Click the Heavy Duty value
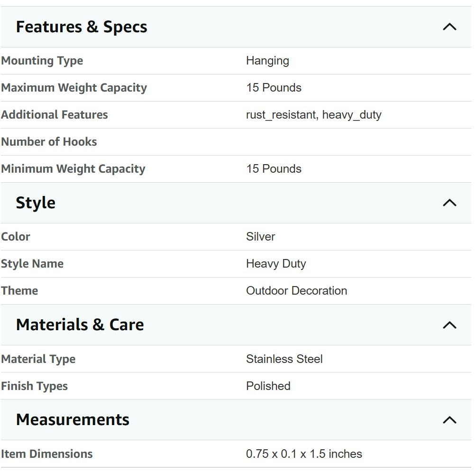This screenshot has height=473, width=476. coord(276,264)
